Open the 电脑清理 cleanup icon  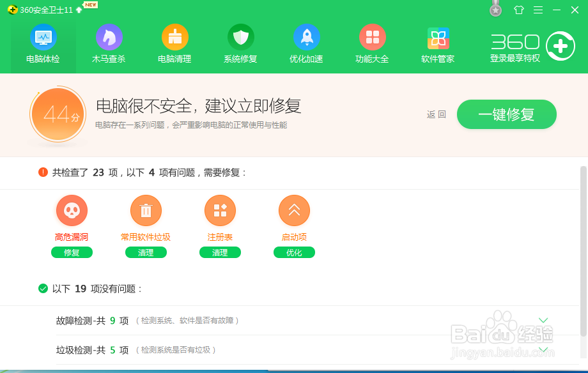174,37
